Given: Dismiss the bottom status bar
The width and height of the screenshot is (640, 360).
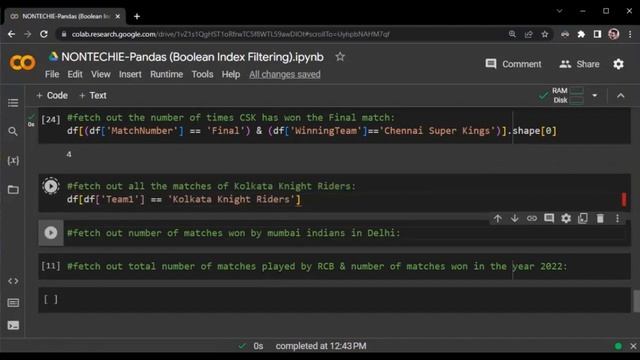Looking at the screenshot, I should pos(633,346).
